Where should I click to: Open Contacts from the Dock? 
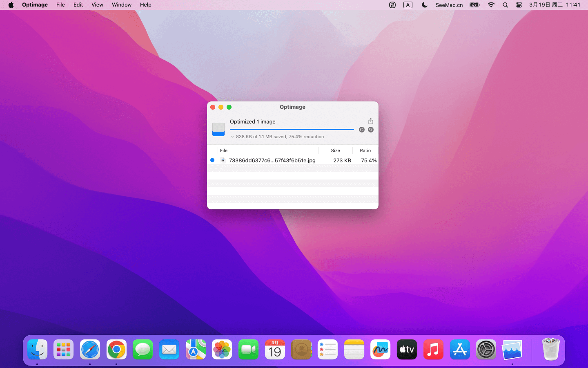click(x=301, y=350)
